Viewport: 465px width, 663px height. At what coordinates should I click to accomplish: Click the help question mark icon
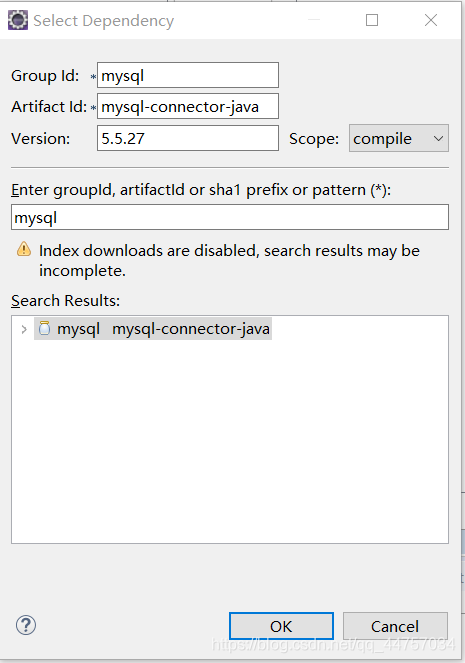[x=26, y=625]
